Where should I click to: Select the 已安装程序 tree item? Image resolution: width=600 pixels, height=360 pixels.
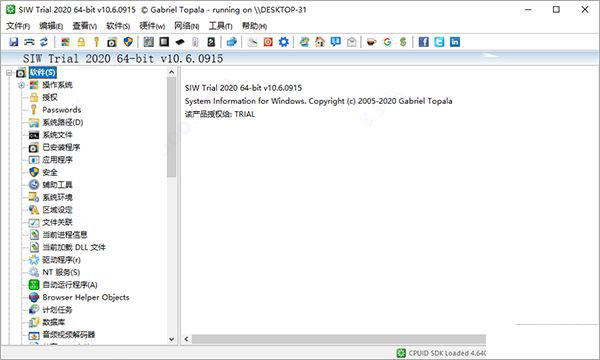point(61,147)
